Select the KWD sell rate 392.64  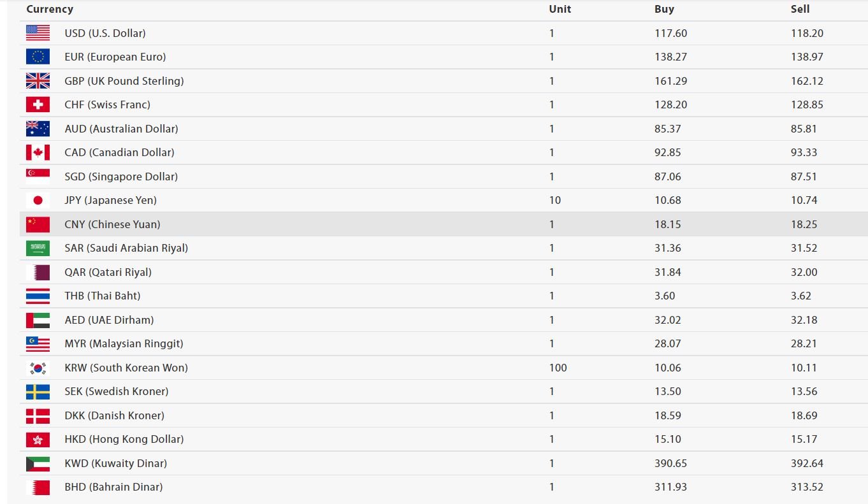coord(807,463)
